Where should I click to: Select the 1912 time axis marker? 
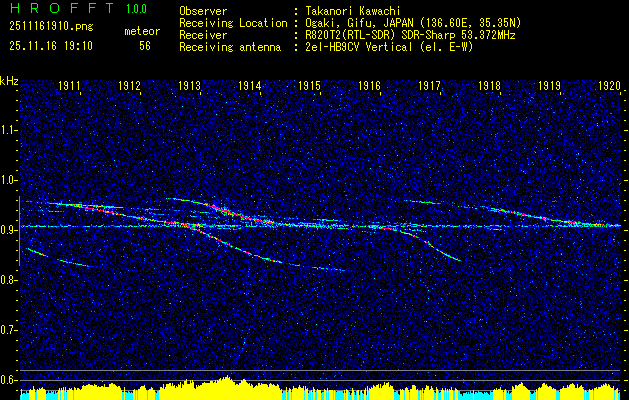pyautogui.click(x=129, y=86)
